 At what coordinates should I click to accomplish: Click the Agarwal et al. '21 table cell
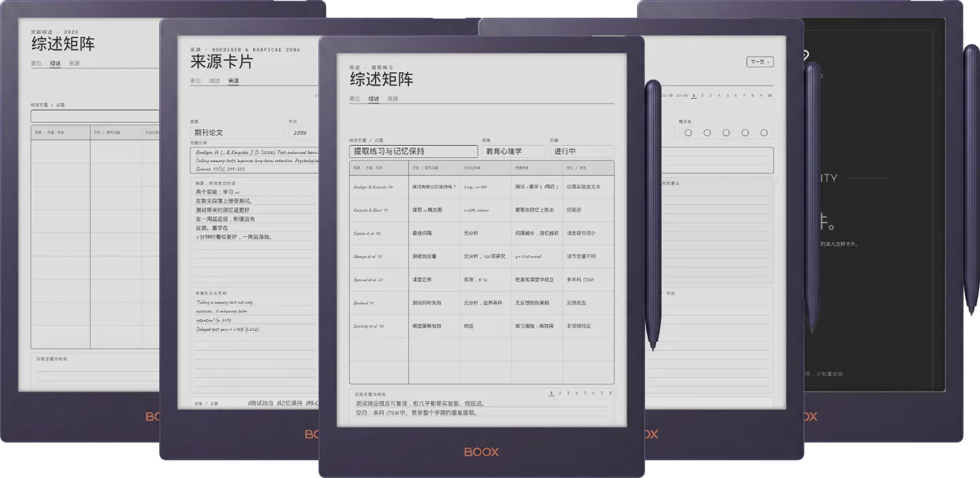(x=379, y=279)
